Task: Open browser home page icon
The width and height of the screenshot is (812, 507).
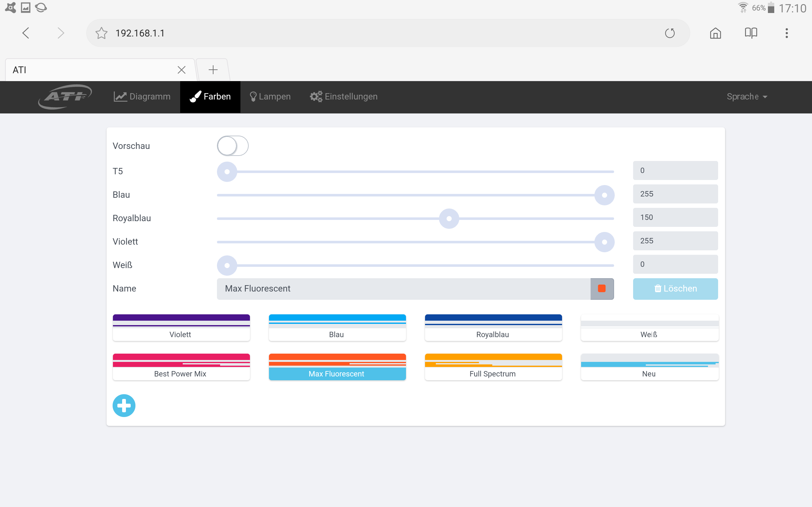Action: click(715, 33)
